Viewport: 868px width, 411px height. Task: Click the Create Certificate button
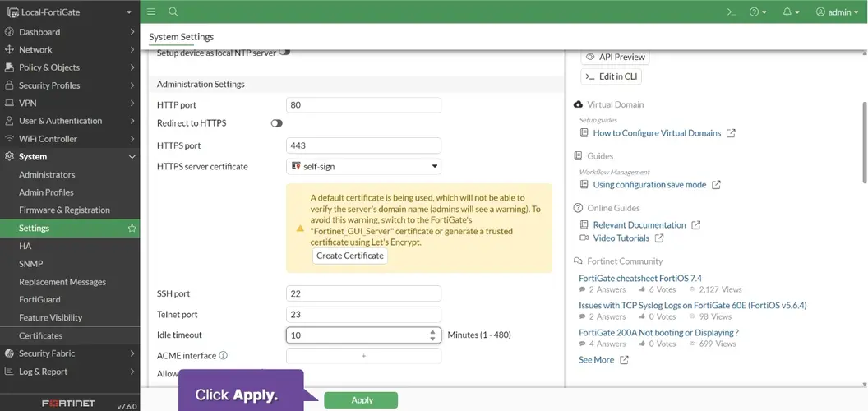pyautogui.click(x=350, y=256)
